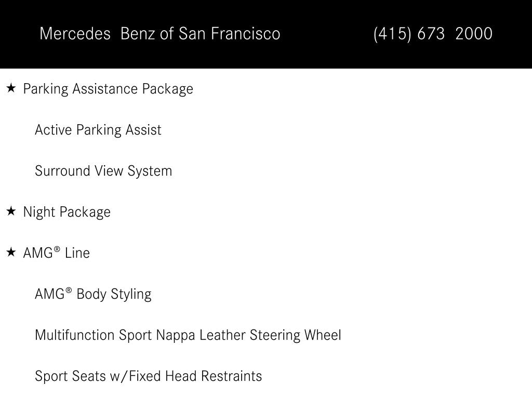Image resolution: width=532 pixels, height=399 pixels.
Task: Select the Night Package heading
Action: coord(67,212)
